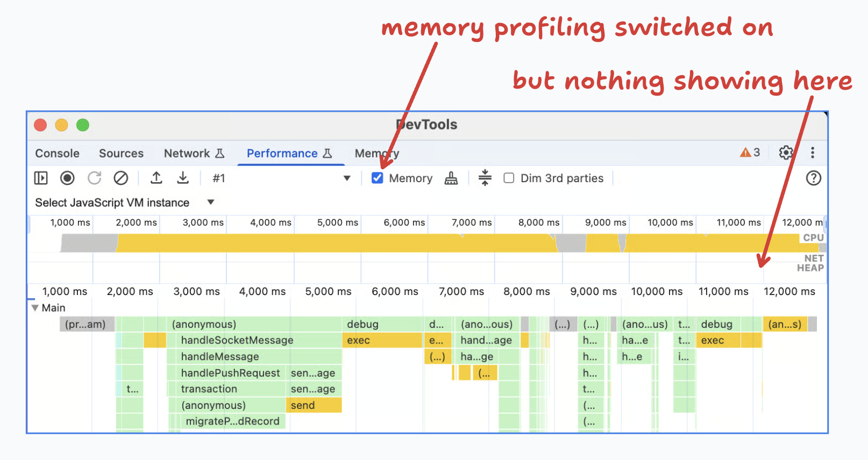Switch to the Console tab
The height and width of the screenshot is (460, 868).
(x=58, y=153)
